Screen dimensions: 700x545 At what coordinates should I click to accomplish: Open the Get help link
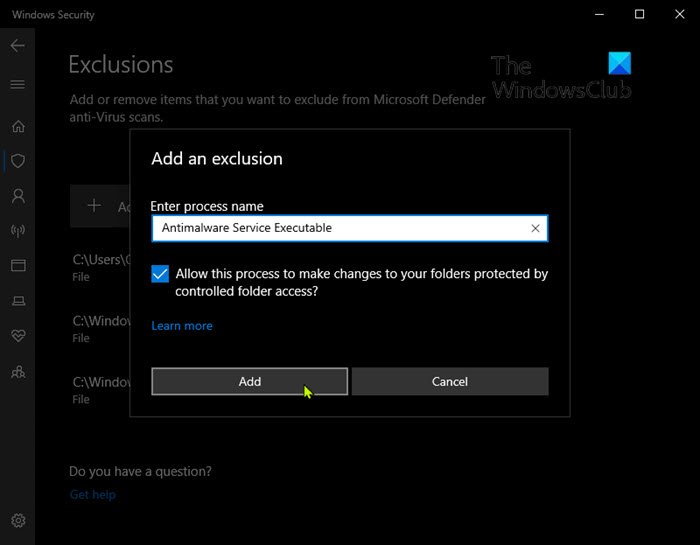(93, 494)
